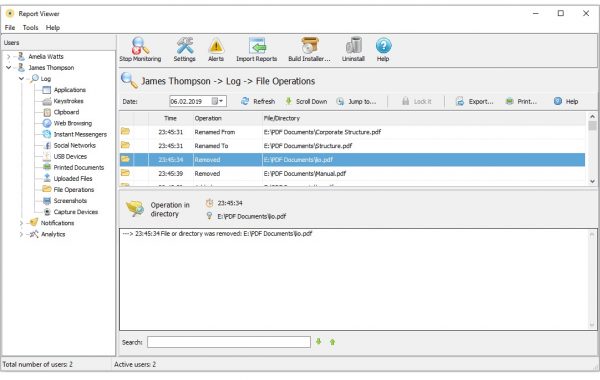The width and height of the screenshot is (600, 380).
Task: Select Uploaded Files log
Action: click(x=73, y=179)
